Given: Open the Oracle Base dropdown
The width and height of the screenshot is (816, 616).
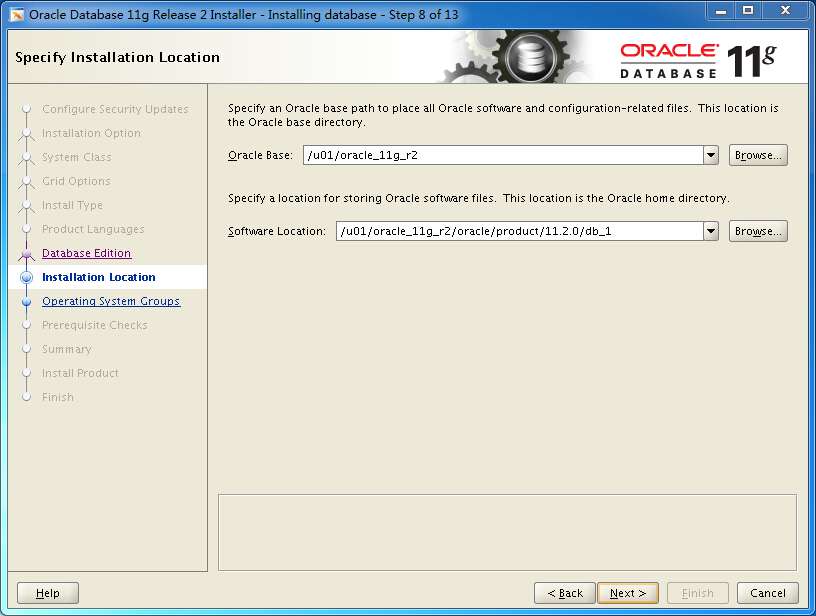Looking at the screenshot, I should pyautogui.click(x=711, y=155).
